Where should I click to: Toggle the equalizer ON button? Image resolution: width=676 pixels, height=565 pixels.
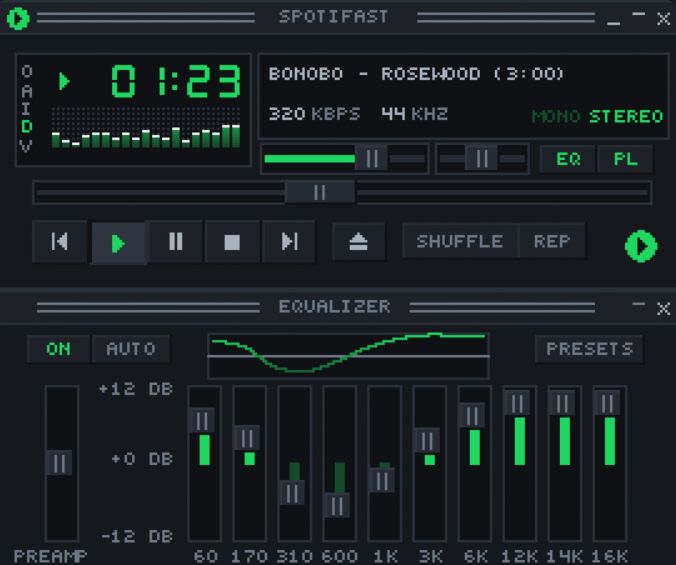point(58,349)
